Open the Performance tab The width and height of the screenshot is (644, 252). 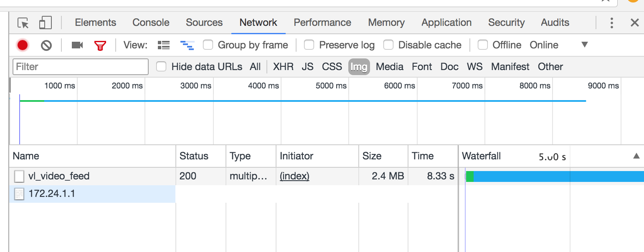click(322, 23)
